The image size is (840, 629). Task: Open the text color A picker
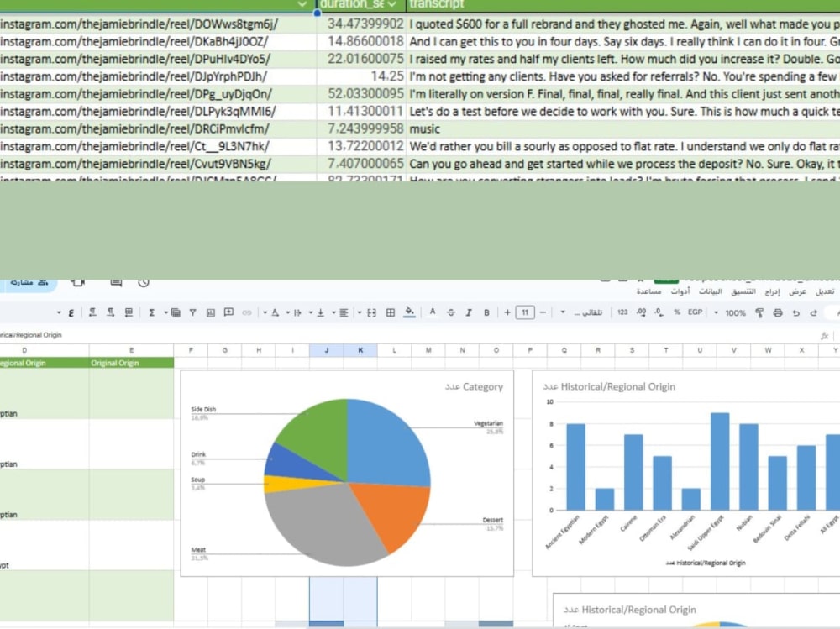click(433, 312)
